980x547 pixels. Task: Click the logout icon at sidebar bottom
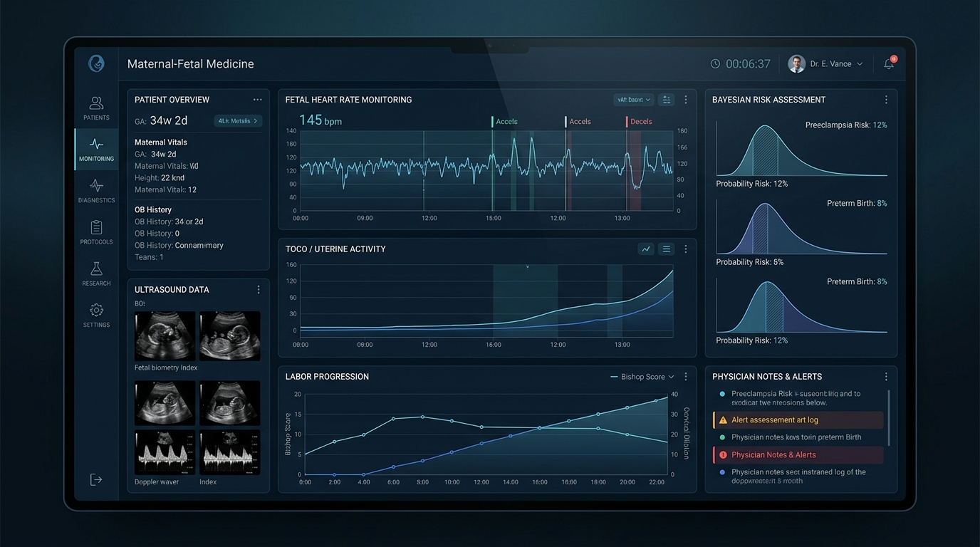pyautogui.click(x=96, y=480)
